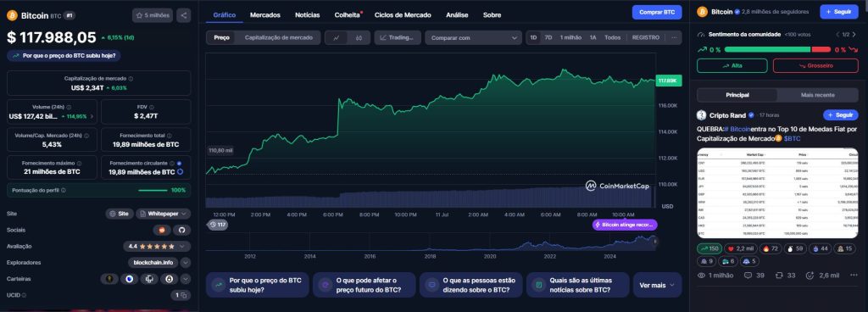868x312 pixels.
Task: Follow the Bitcoin community with top Seguir button
Action: pyautogui.click(x=838, y=12)
